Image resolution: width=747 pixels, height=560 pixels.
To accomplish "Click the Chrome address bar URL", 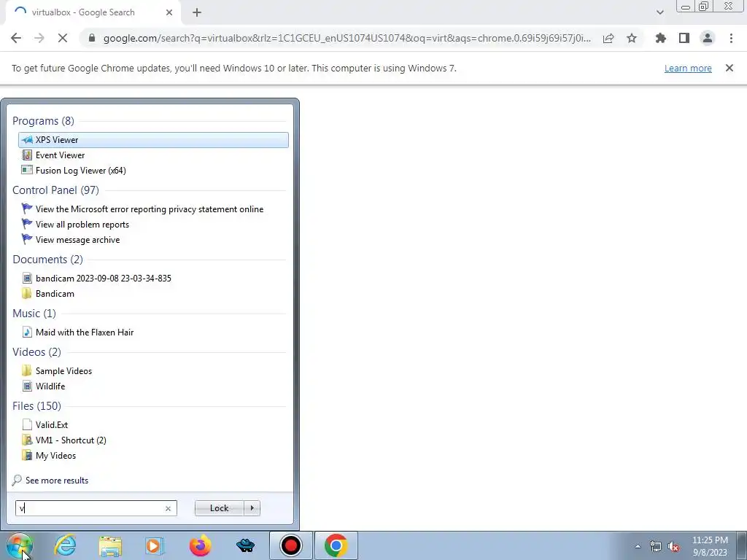I will (347, 38).
